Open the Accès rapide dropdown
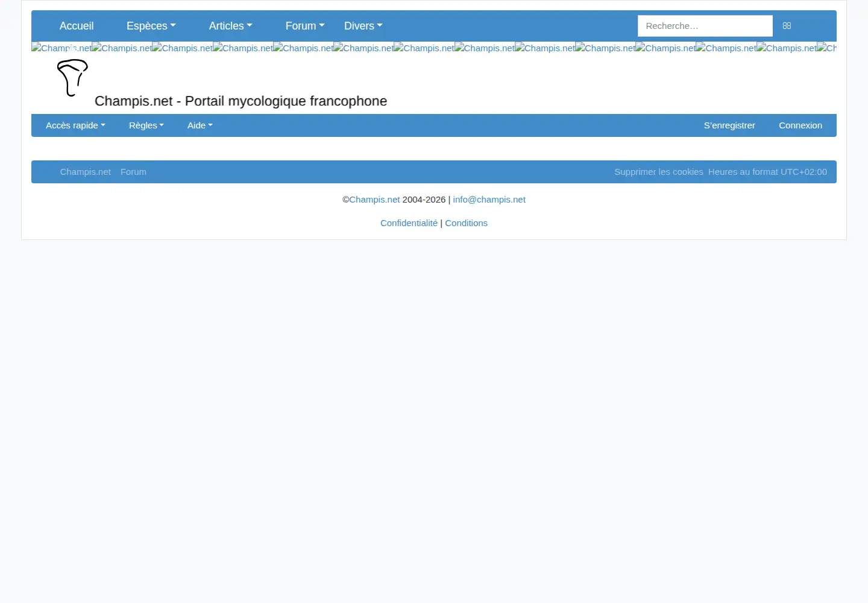Image resolution: width=868 pixels, height=603 pixels. (x=75, y=125)
